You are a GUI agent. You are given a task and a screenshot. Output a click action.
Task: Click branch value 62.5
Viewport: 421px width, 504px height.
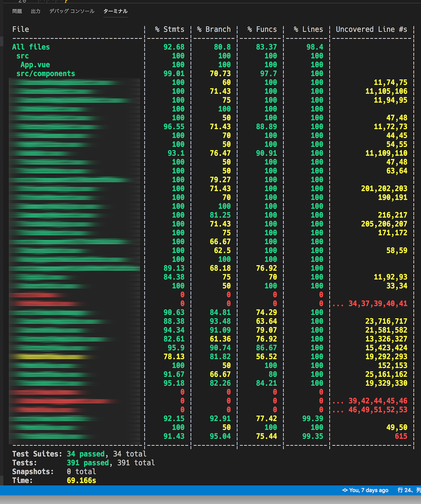[222, 250]
